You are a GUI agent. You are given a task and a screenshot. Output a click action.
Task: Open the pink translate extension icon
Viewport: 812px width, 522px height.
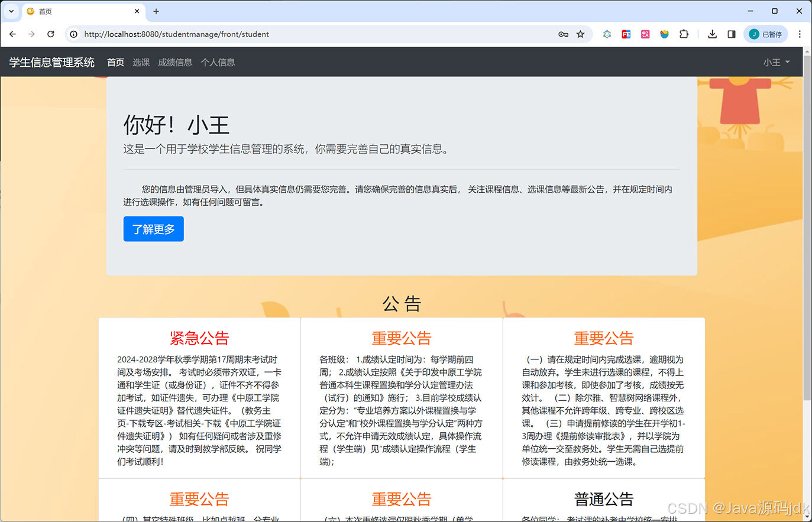(x=645, y=34)
